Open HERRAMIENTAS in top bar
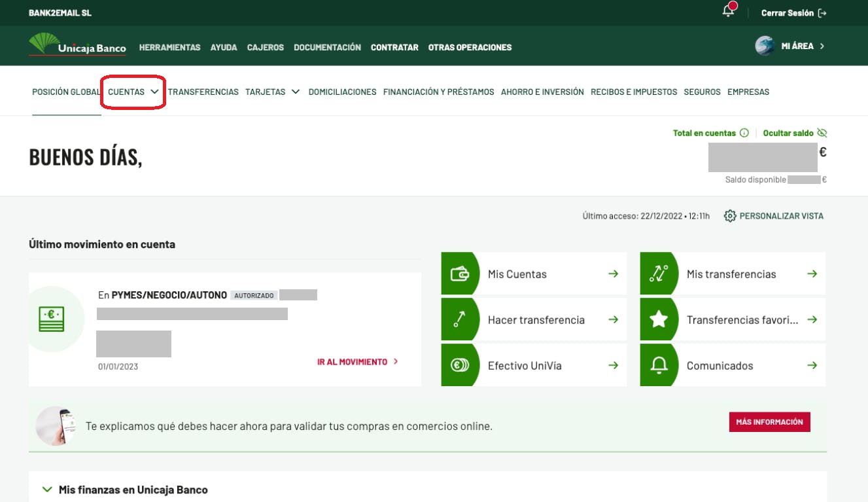 point(170,48)
